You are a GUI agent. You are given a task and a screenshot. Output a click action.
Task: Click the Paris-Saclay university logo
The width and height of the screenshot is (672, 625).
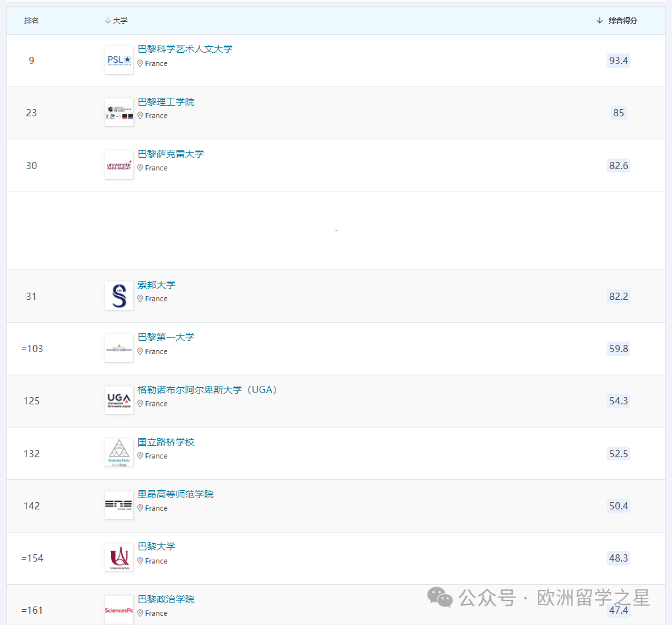[119, 165]
